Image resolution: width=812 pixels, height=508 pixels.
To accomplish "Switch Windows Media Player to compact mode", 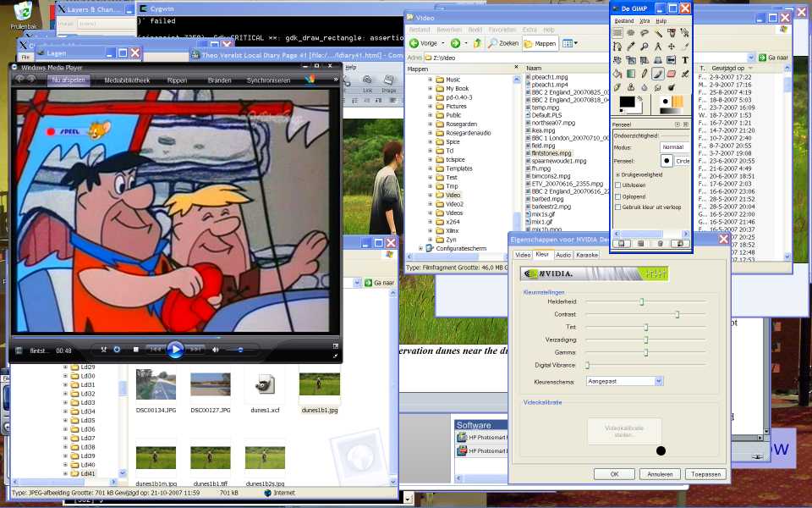I will pyautogui.click(x=335, y=356).
